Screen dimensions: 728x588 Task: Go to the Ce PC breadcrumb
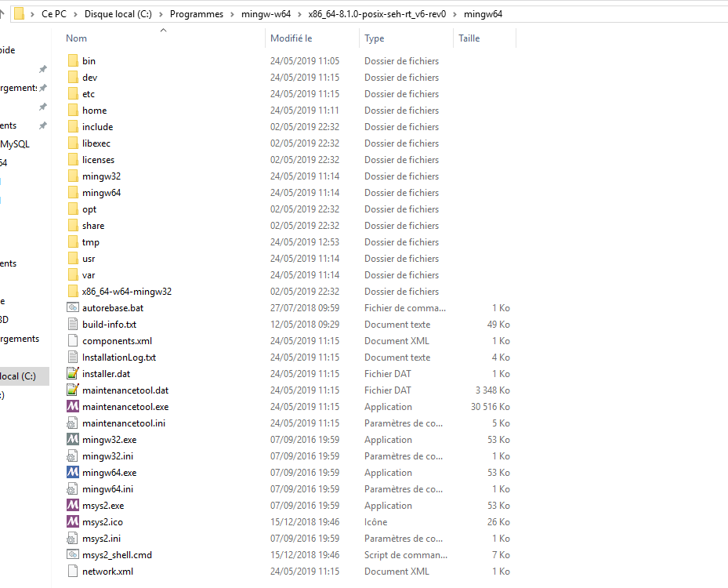54,14
